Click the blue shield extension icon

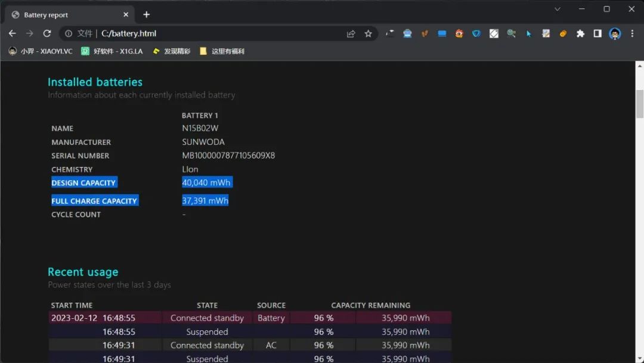pyautogui.click(x=476, y=34)
